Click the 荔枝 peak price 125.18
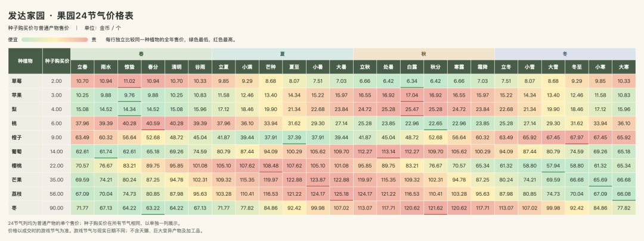The height and width of the screenshot is (241, 644). (341, 194)
